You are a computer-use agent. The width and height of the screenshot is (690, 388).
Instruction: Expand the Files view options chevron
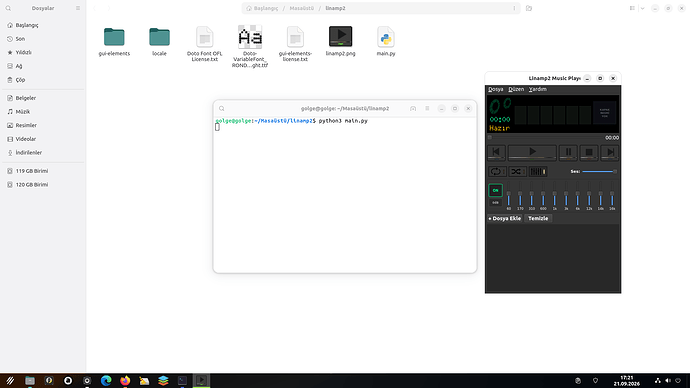[642, 8]
